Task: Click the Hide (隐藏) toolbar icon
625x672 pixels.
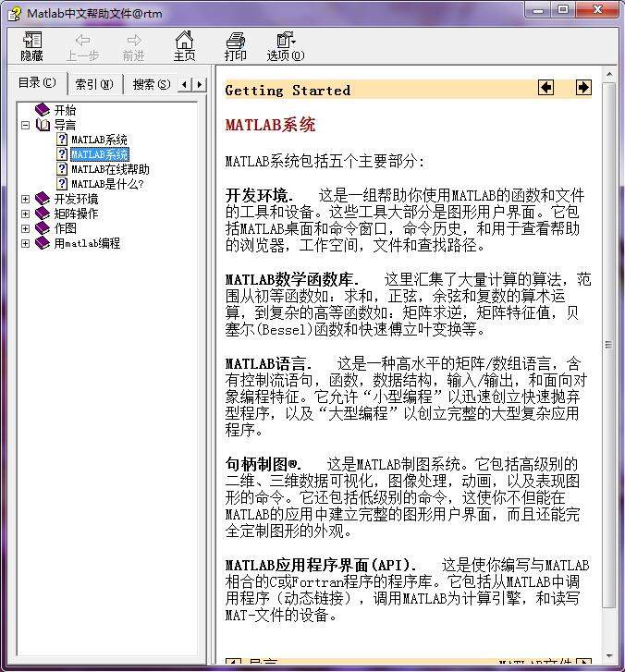Action: tap(31, 46)
